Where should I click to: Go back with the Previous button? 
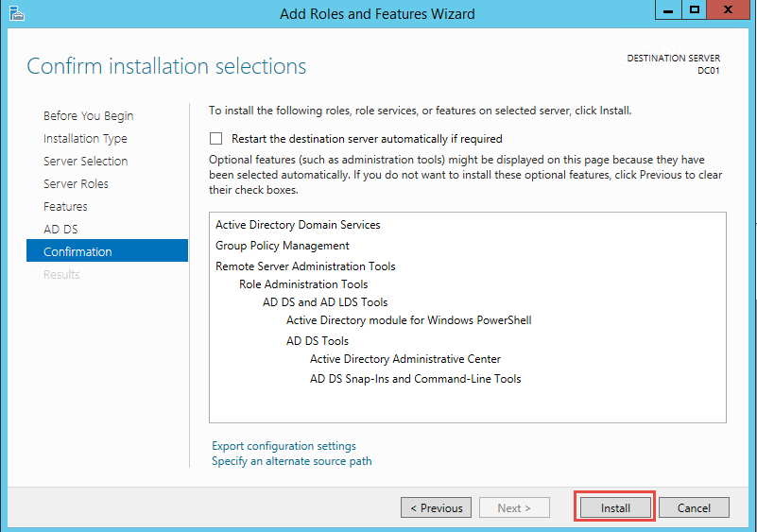click(436, 507)
